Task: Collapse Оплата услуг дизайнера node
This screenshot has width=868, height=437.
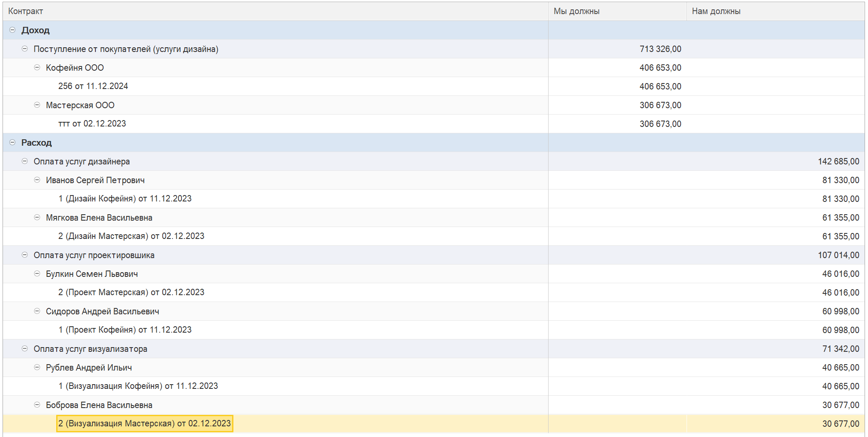Action: click(x=25, y=161)
